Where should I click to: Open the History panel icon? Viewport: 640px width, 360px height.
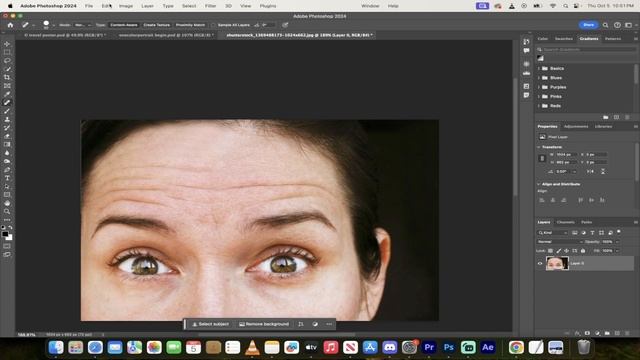[x=527, y=42]
